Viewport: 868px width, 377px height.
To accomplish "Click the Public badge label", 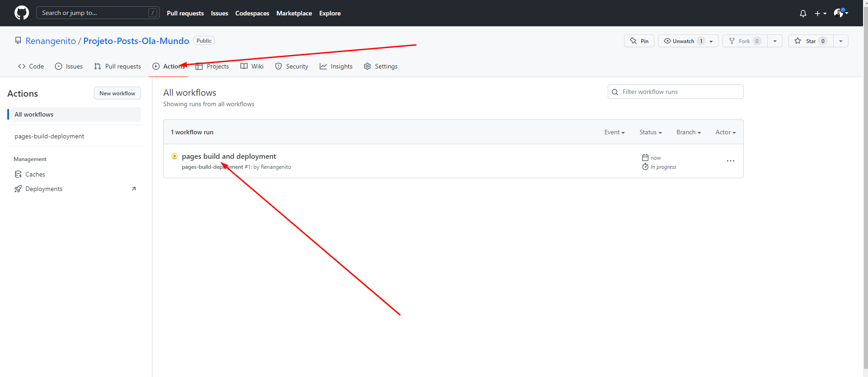I will click(204, 40).
